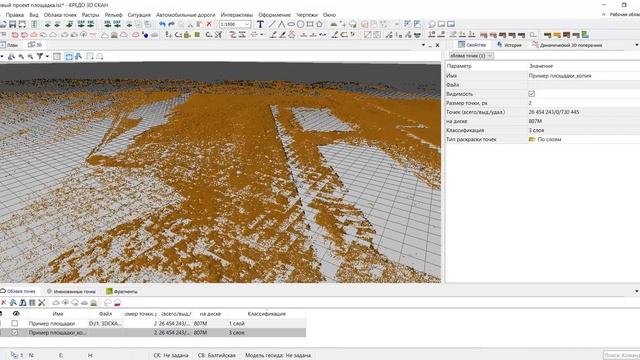
Task: Click the scissors cut icon in clouds panel
Action: (x=42, y=302)
